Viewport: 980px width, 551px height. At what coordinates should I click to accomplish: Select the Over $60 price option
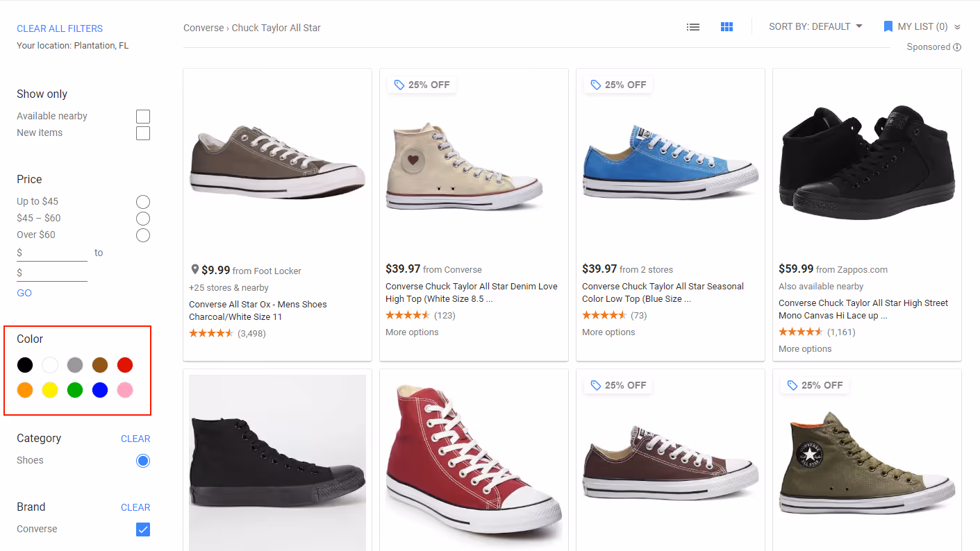click(143, 235)
